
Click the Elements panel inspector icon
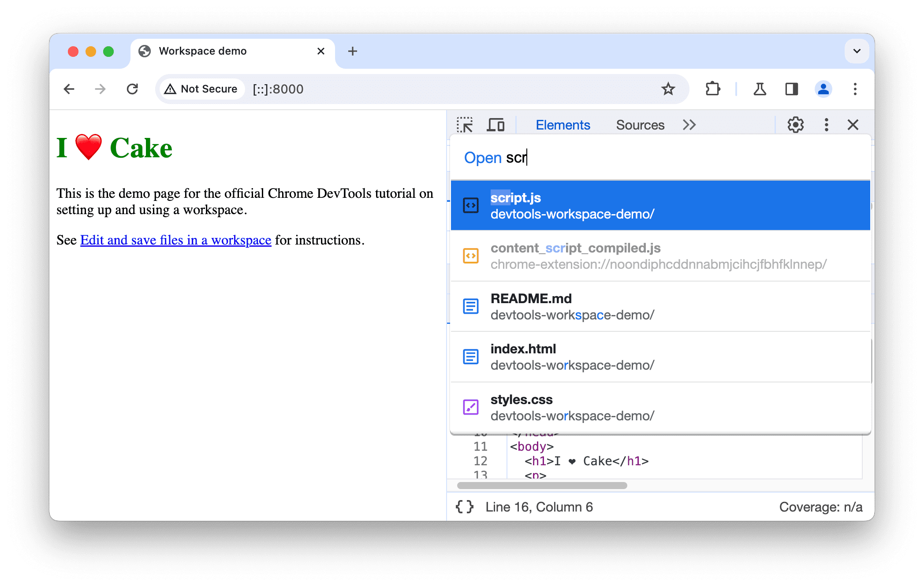(x=467, y=124)
